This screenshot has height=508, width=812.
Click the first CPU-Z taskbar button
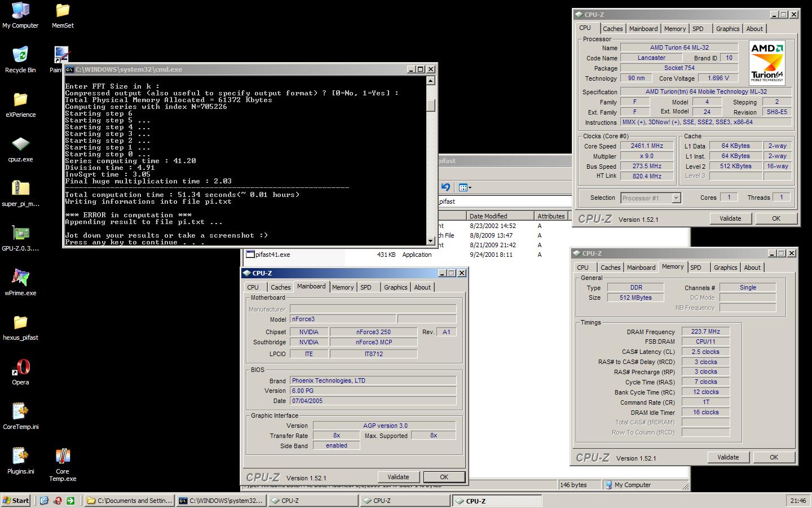pyautogui.click(x=313, y=501)
